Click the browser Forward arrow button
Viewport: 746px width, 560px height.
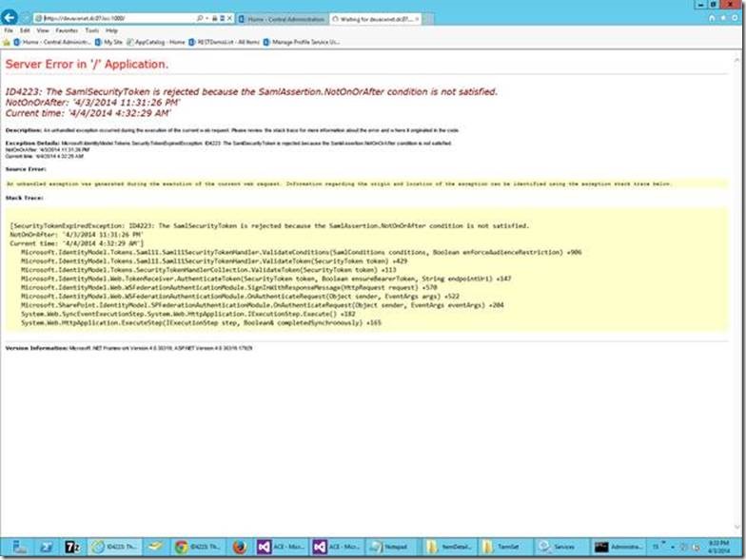point(25,18)
